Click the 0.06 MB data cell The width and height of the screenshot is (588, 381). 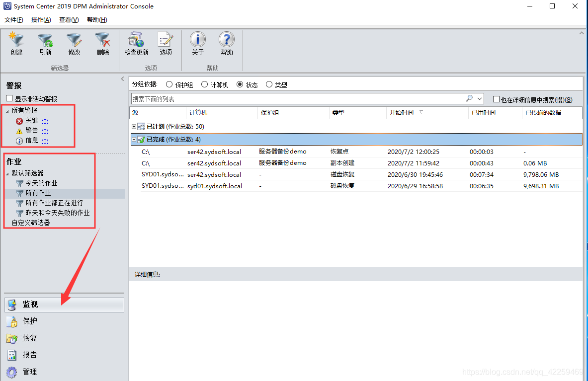coord(535,163)
